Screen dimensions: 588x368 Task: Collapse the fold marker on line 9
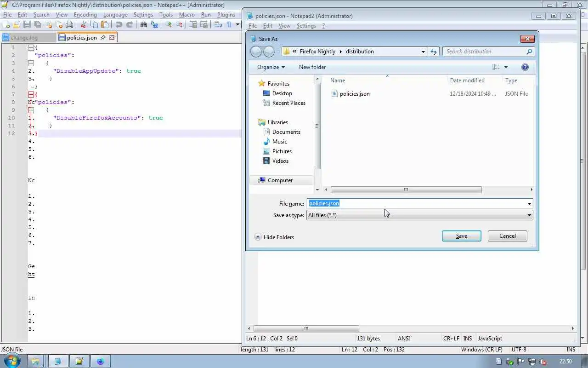click(x=31, y=110)
